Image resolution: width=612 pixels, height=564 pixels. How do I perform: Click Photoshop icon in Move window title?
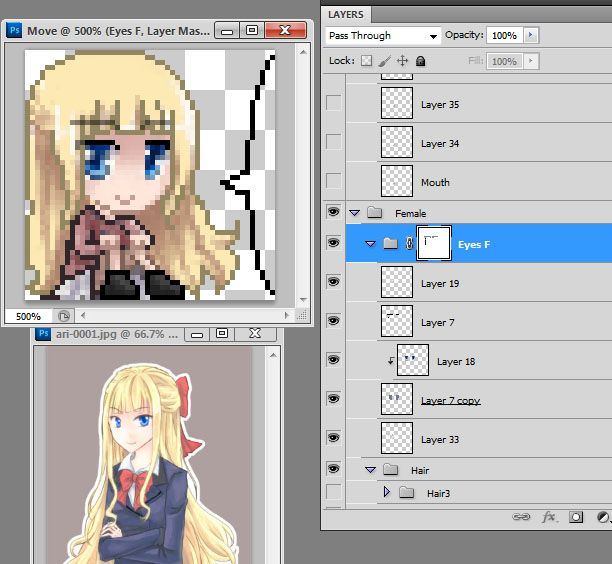click(x=14, y=30)
